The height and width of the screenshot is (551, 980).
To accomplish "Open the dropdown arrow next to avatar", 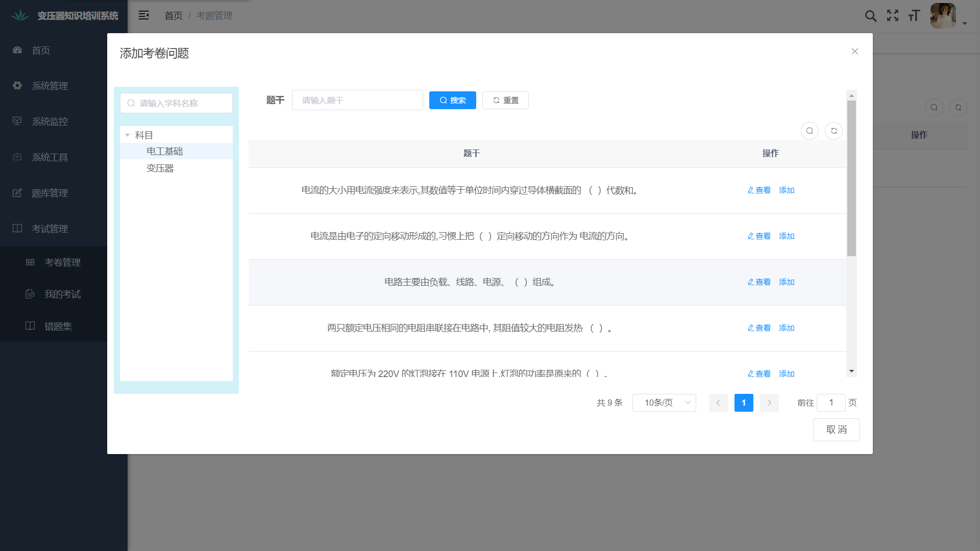I will (965, 23).
